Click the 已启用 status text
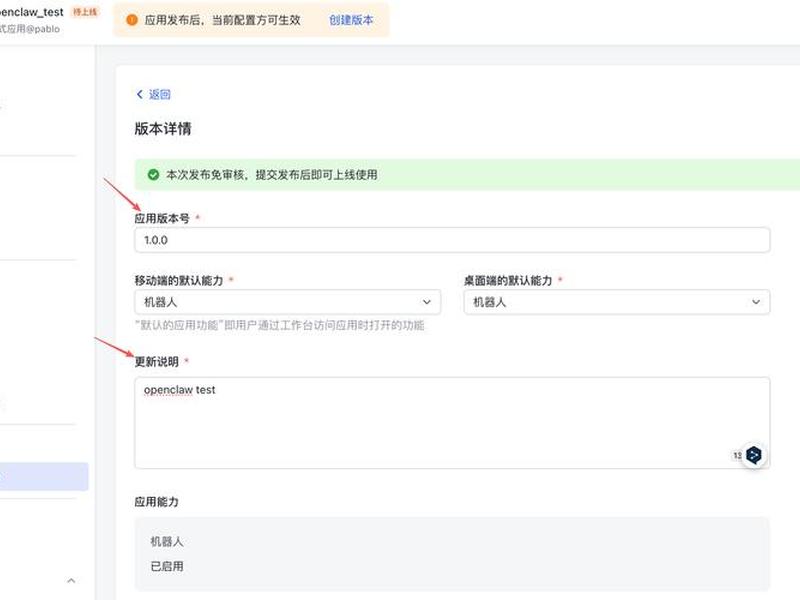 [167, 566]
